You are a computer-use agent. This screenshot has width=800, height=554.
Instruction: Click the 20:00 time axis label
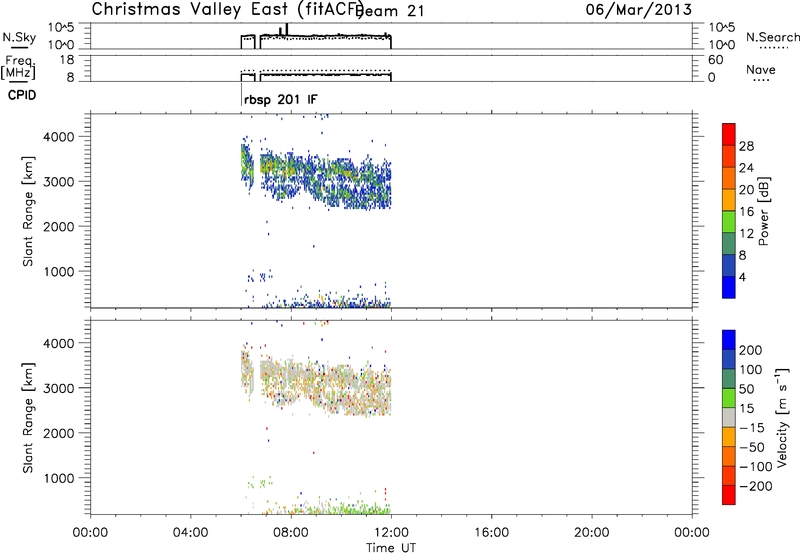[592, 533]
